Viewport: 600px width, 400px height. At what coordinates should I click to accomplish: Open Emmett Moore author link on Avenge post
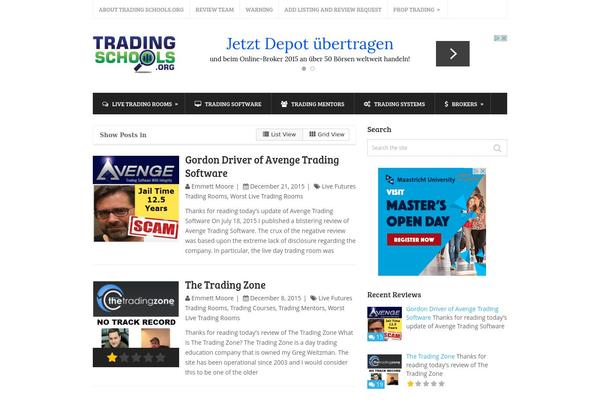(212, 186)
